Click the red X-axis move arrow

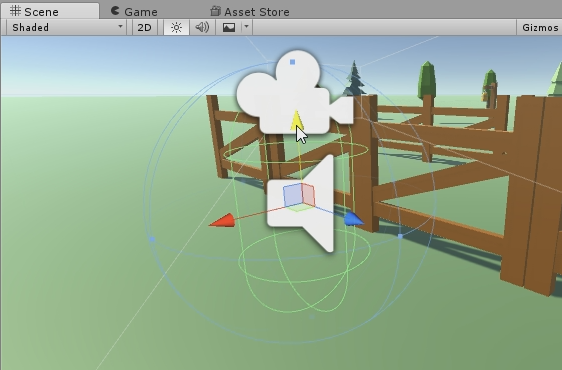click(222, 220)
